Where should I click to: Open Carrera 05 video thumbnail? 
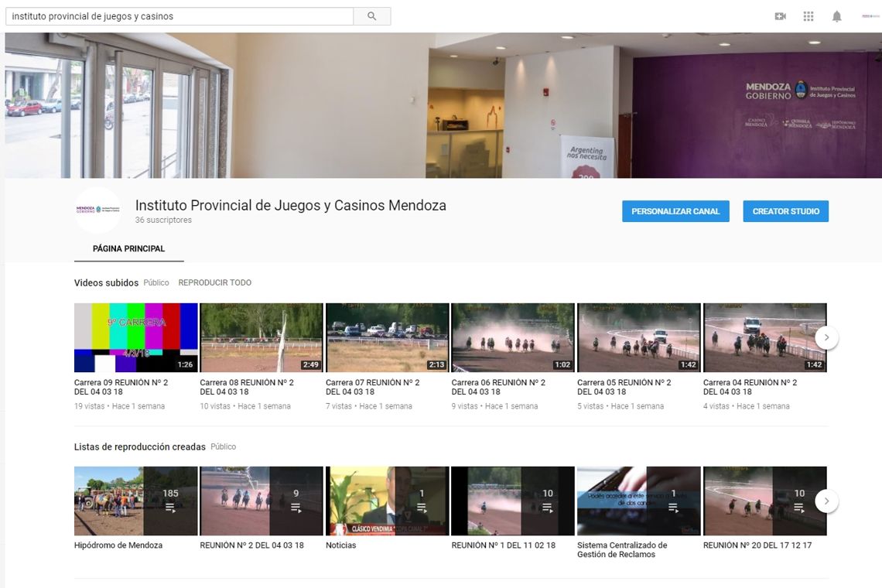click(639, 337)
